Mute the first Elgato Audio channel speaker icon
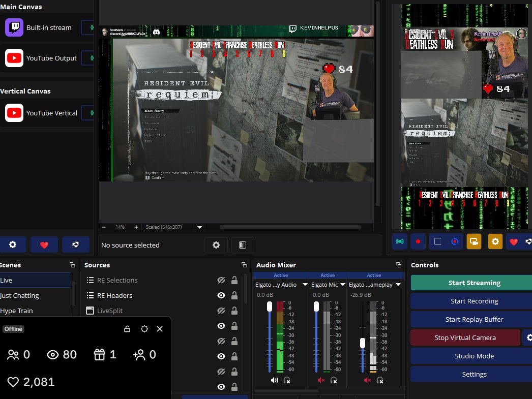This screenshot has height=399, width=532. 275,380
